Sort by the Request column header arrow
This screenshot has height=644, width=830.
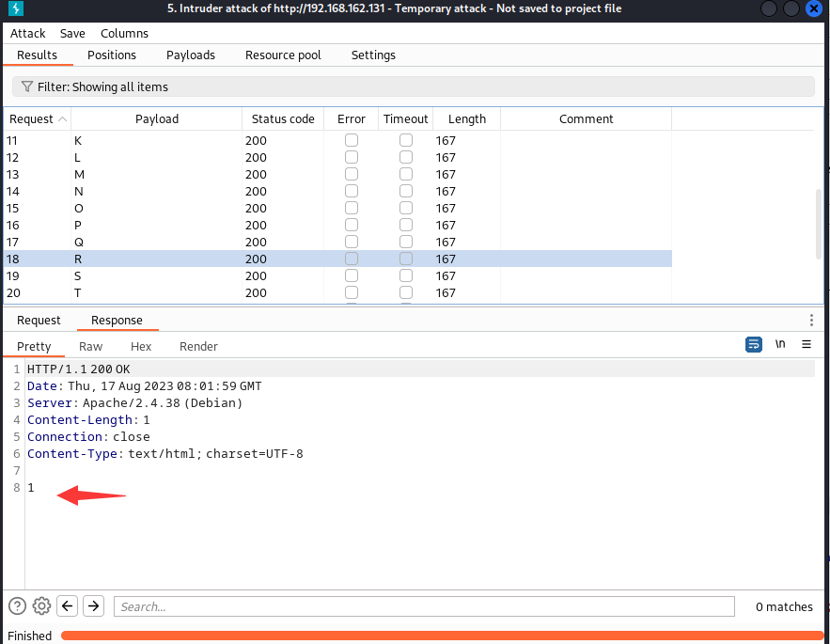pos(62,119)
